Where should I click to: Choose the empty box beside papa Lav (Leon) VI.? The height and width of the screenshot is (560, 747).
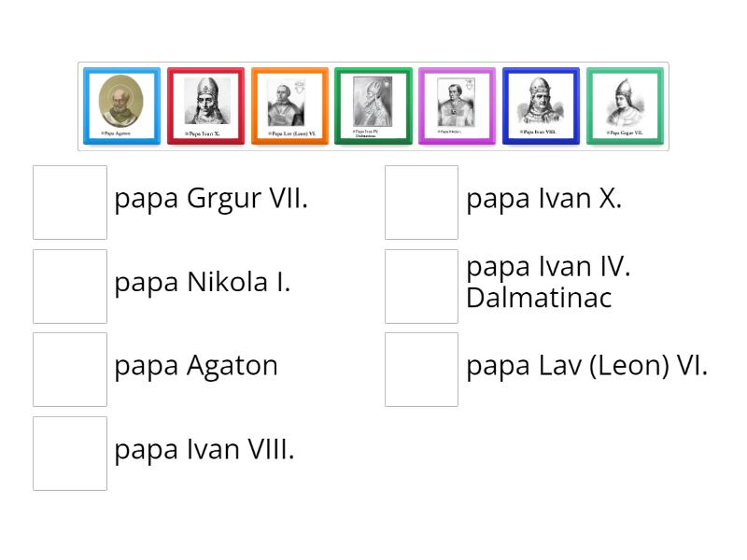click(x=421, y=370)
